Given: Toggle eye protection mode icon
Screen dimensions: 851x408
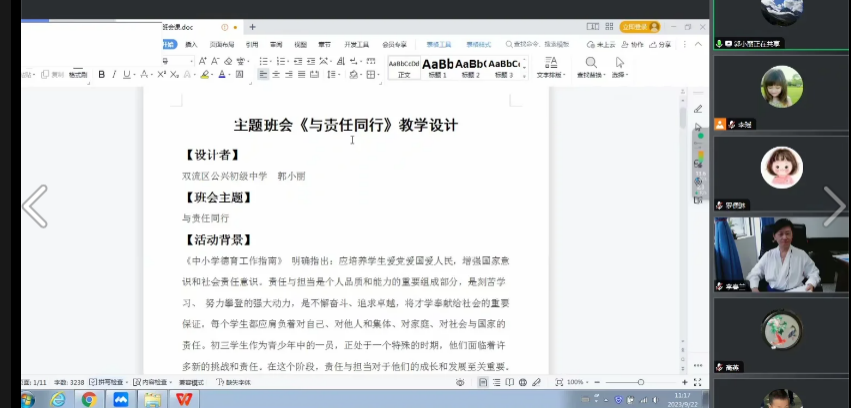Looking at the screenshot, I should pos(460,382).
